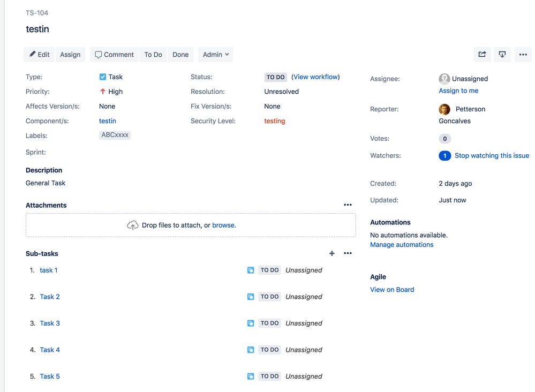Screen dimensions: 535x392
Task: Open more actions via top-right ellipsis
Action: (523, 54)
